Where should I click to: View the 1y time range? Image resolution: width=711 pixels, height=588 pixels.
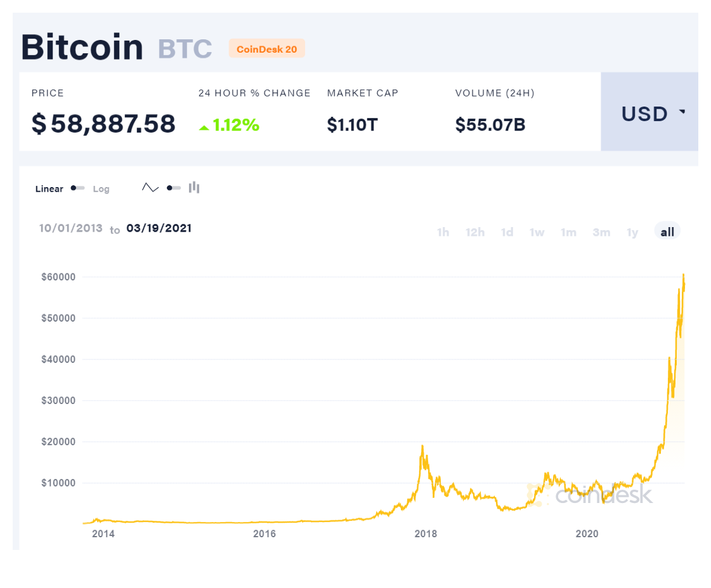[632, 232]
